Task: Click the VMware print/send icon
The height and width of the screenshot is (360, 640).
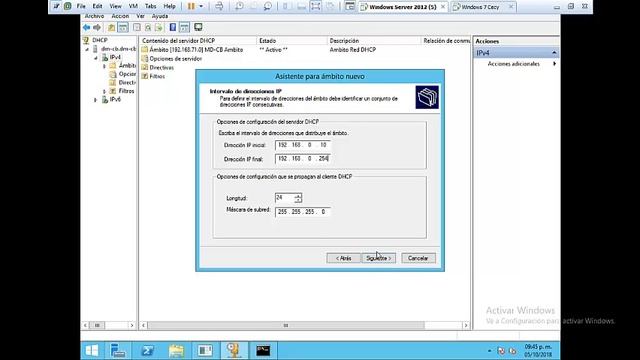Action: [219, 6]
